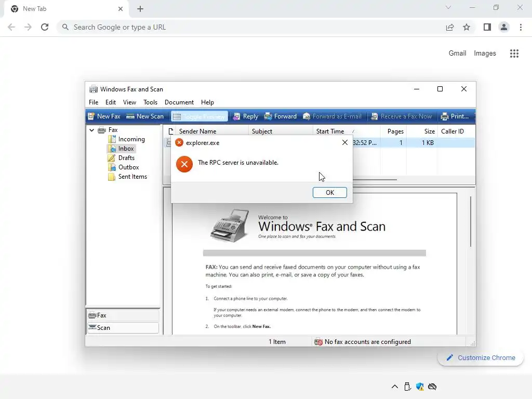Open the Gmail link
The width and height of the screenshot is (532, 399).
[x=457, y=54]
